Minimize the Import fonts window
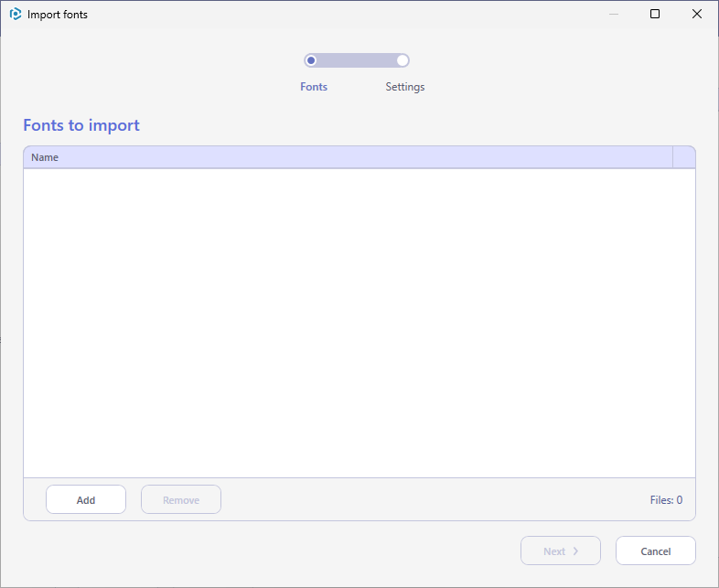719x588 pixels. click(614, 14)
